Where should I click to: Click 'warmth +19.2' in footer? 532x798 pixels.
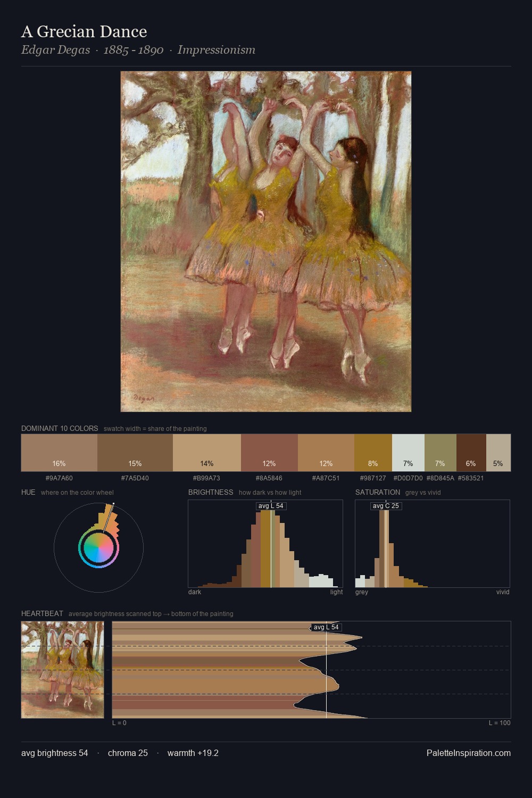coord(193,753)
